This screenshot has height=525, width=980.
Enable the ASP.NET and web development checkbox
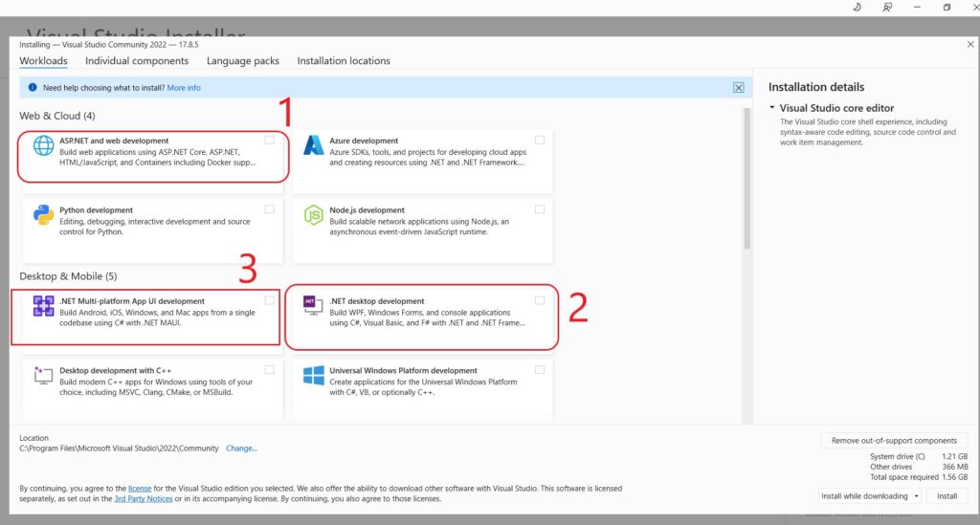click(x=270, y=141)
